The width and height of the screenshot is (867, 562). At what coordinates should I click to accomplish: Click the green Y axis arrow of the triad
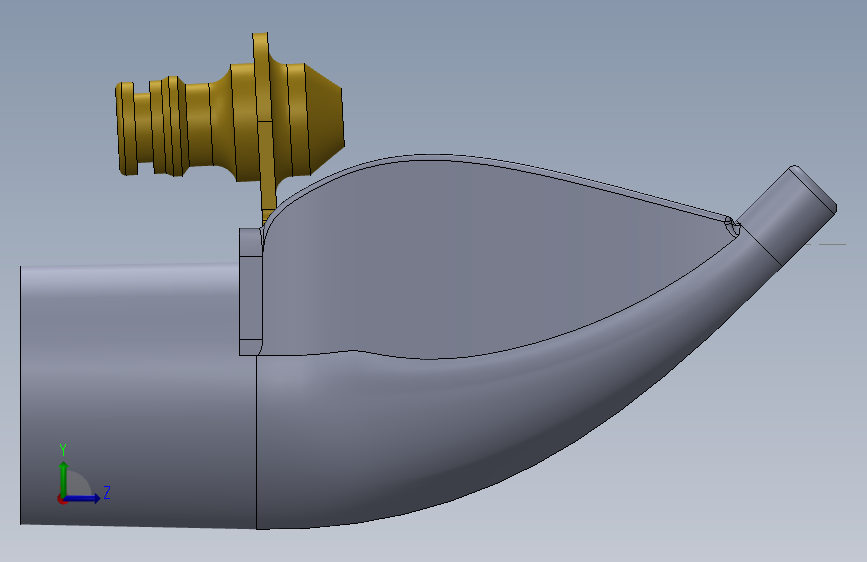(64, 478)
